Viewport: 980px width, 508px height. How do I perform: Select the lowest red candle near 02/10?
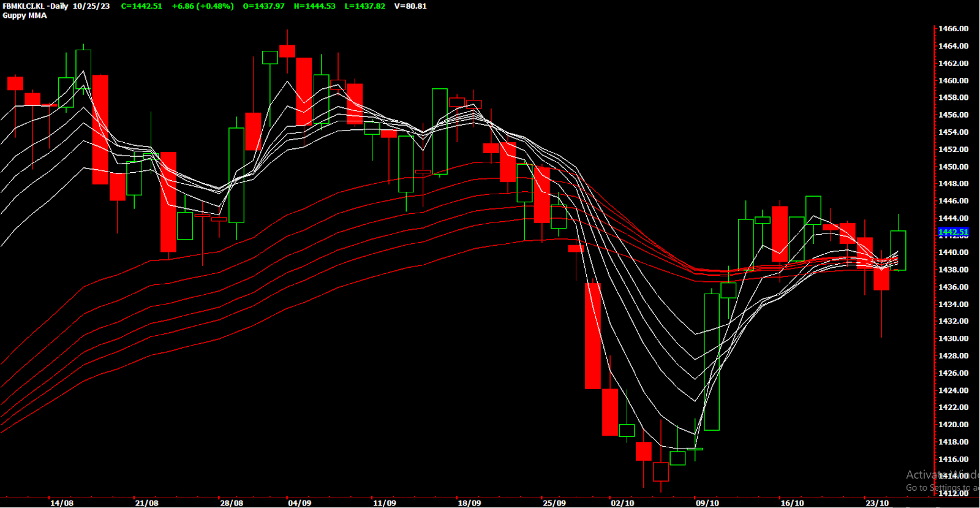point(661,472)
